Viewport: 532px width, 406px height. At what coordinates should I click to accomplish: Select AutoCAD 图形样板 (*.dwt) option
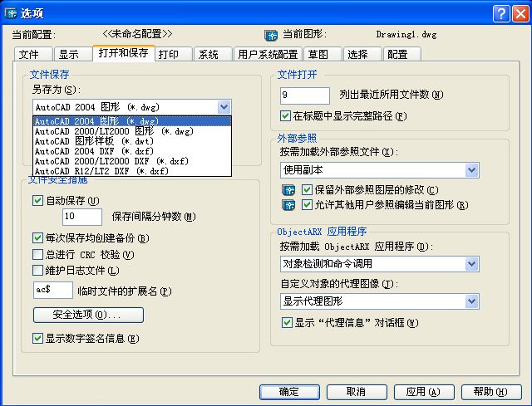click(x=132, y=141)
